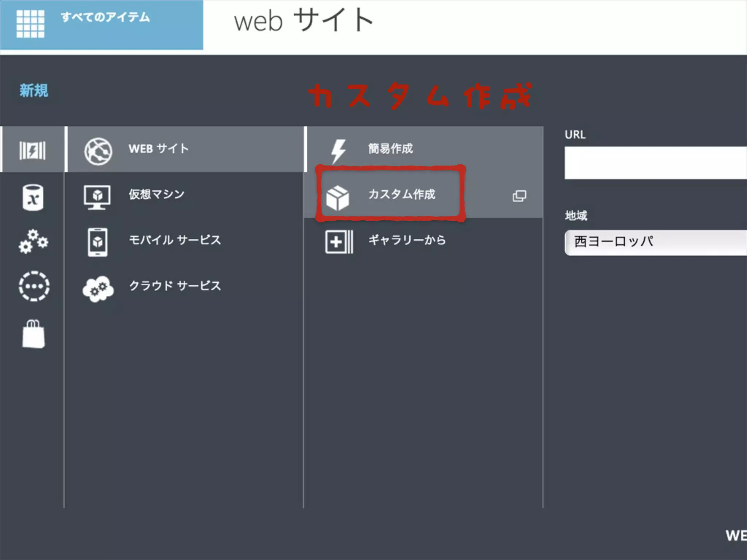Click the window icon beside カスタム作成
This screenshot has height=560, width=747.
point(519,196)
